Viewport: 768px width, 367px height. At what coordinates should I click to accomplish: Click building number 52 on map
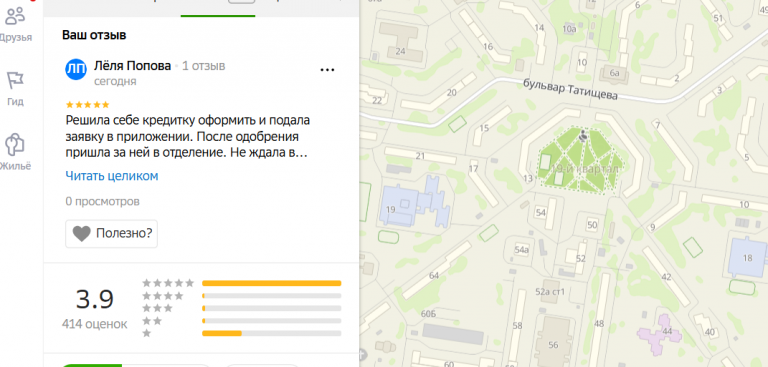pos(581,258)
